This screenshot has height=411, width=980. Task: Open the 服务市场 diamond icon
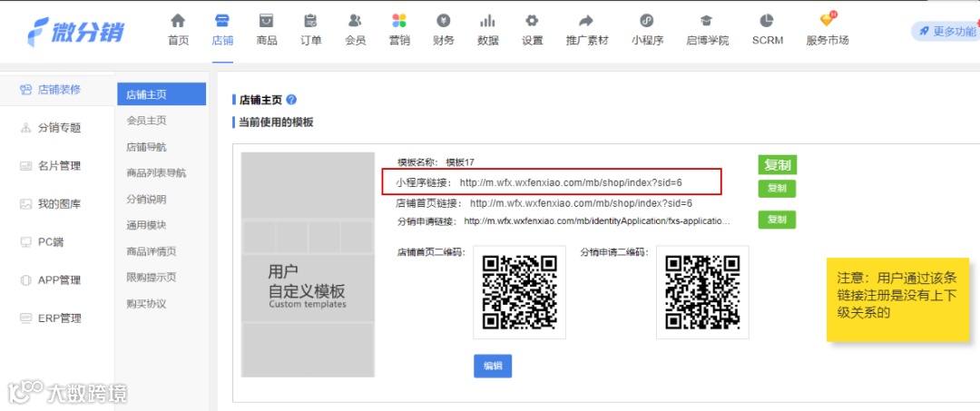pyautogui.click(x=828, y=19)
